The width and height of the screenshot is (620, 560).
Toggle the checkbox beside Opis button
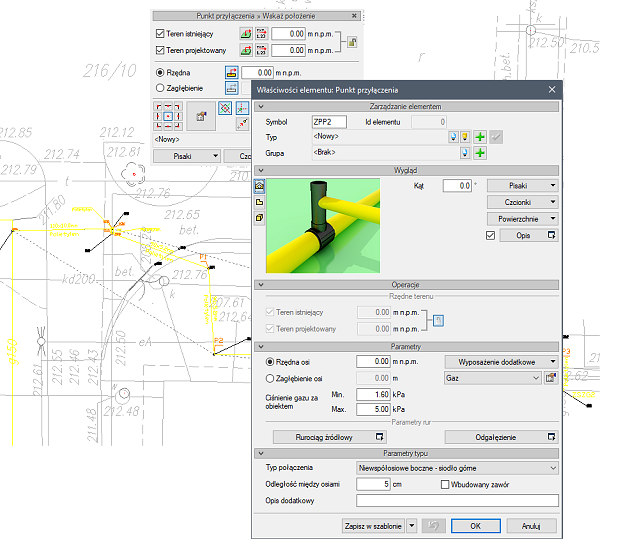490,236
